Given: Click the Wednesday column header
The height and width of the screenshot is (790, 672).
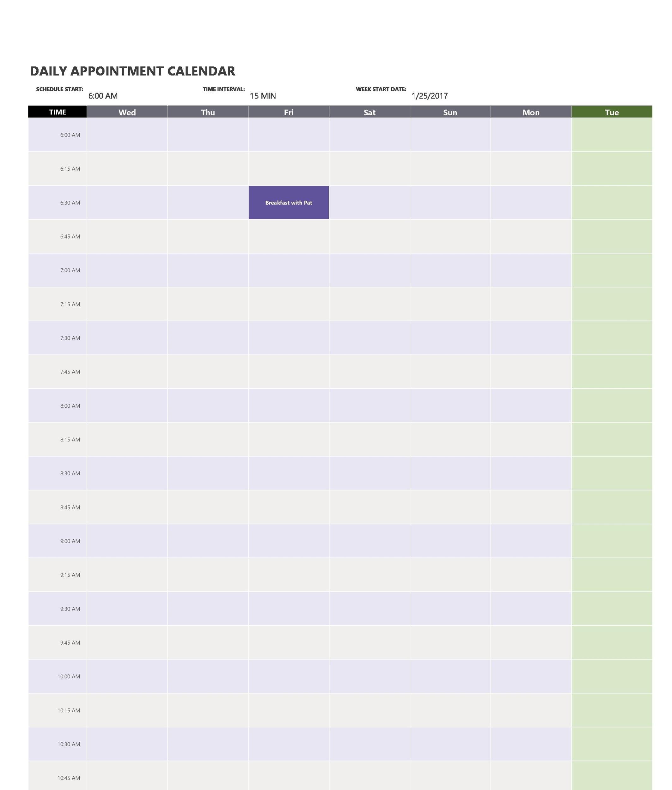Looking at the screenshot, I should click(127, 112).
